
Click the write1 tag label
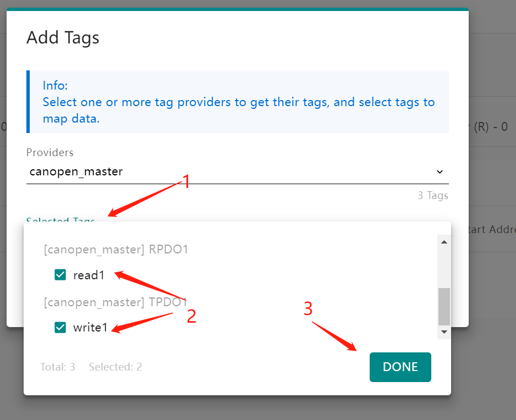(x=91, y=327)
